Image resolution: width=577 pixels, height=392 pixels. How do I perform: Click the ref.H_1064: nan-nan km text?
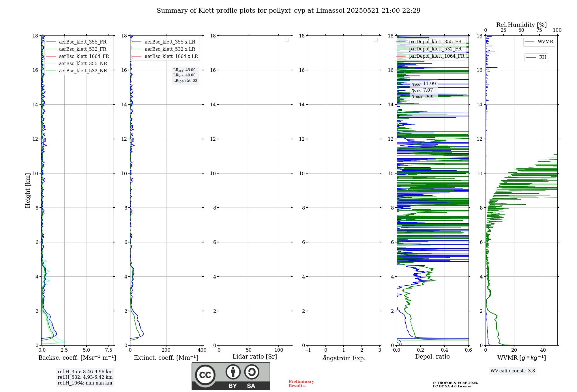85,383
